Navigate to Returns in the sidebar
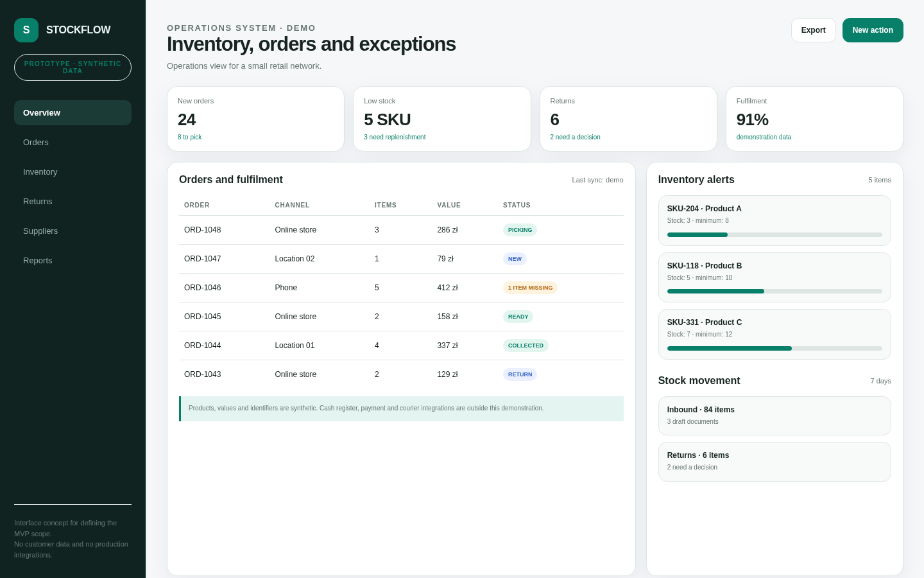This screenshot has height=578, width=924. 73,201
